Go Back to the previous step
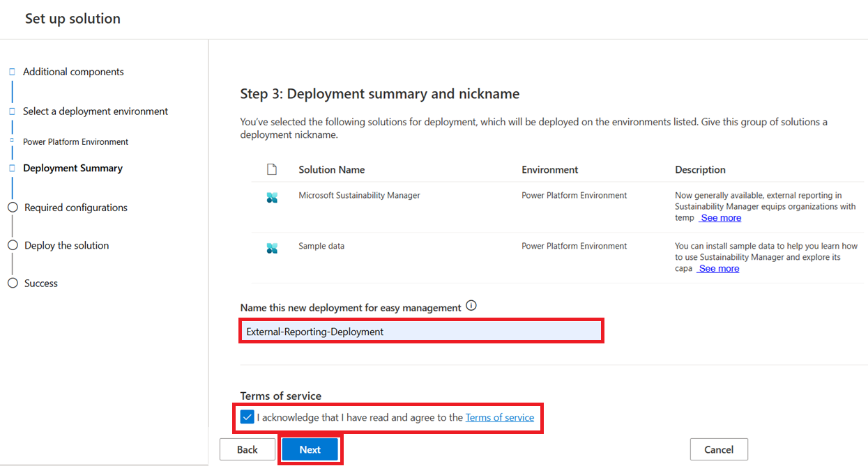868x466 pixels. tap(248, 449)
